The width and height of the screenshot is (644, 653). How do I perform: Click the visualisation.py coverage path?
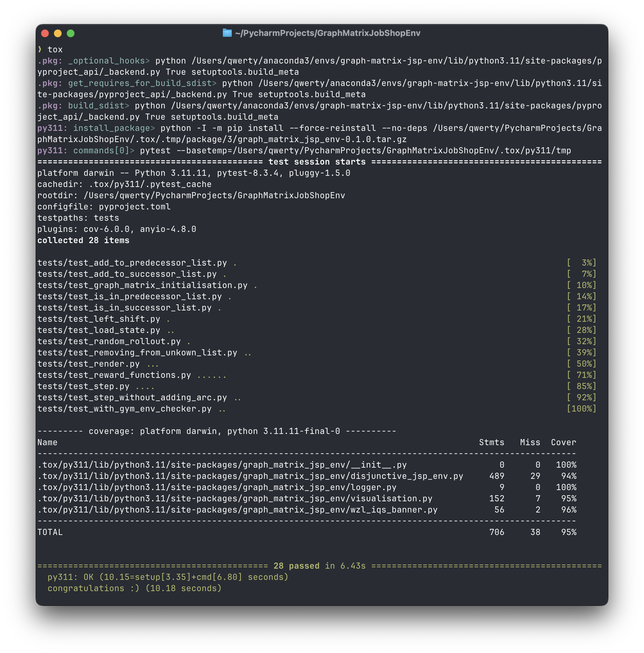[235, 498]
